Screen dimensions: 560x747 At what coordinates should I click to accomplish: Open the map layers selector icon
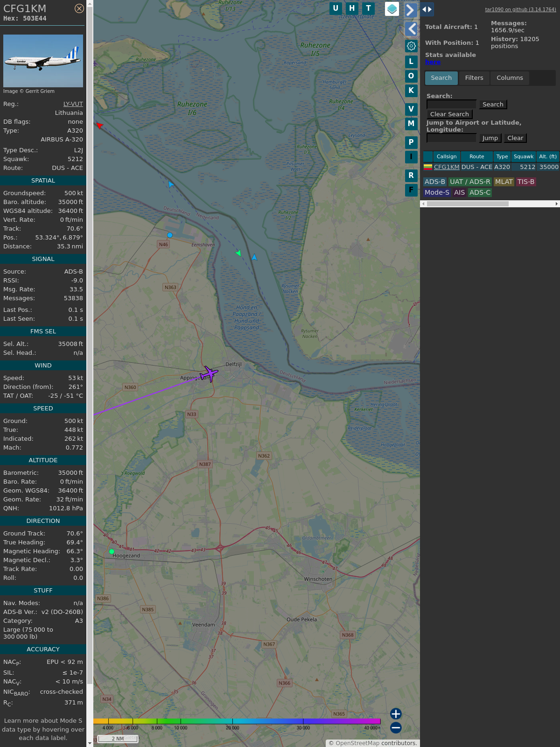tap(392, 9)
